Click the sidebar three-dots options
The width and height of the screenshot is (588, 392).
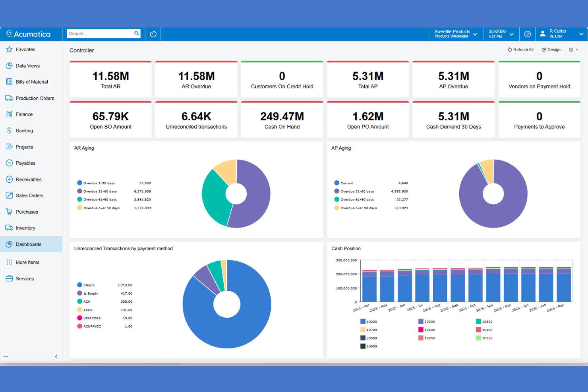coord(6,357)
